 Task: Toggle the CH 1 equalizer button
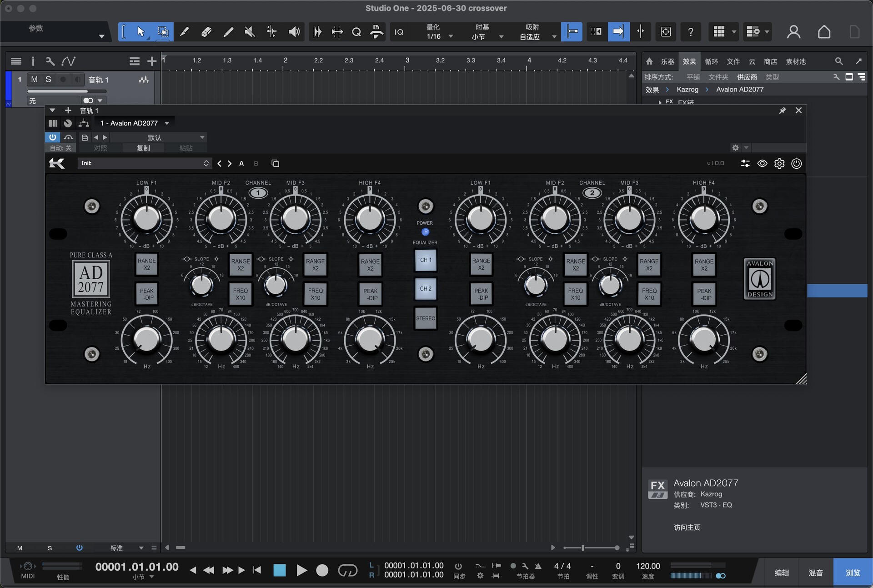(426, 260)
